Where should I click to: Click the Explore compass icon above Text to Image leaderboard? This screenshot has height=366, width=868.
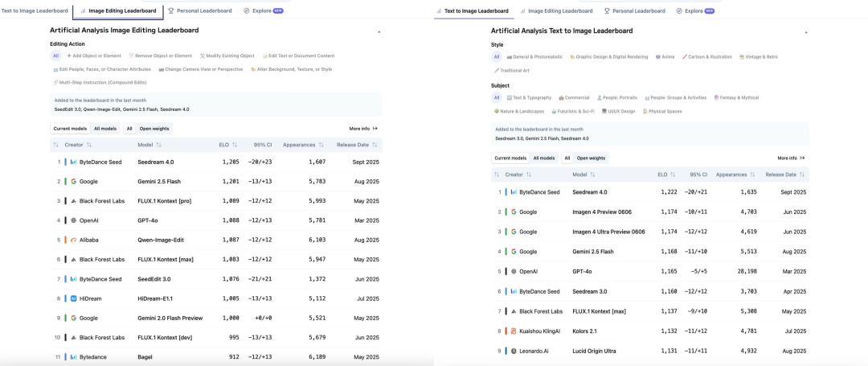[679, 11]
